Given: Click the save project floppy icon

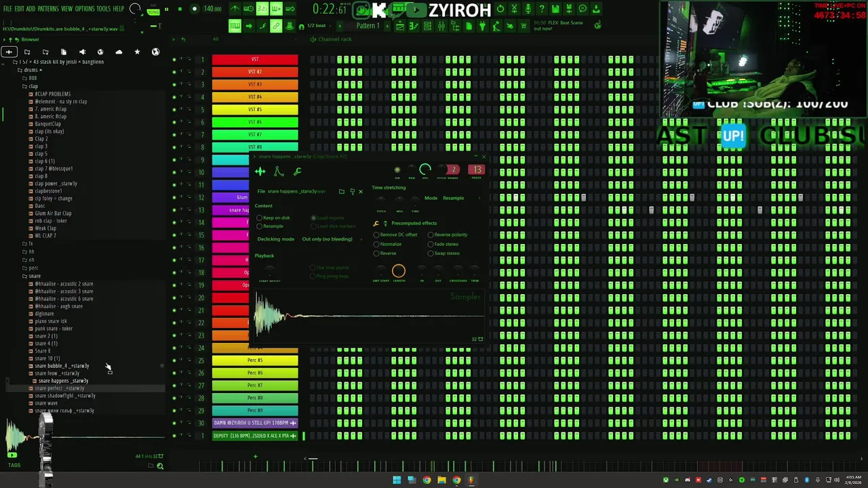Looking at the screenshot, I should [555, 9].
